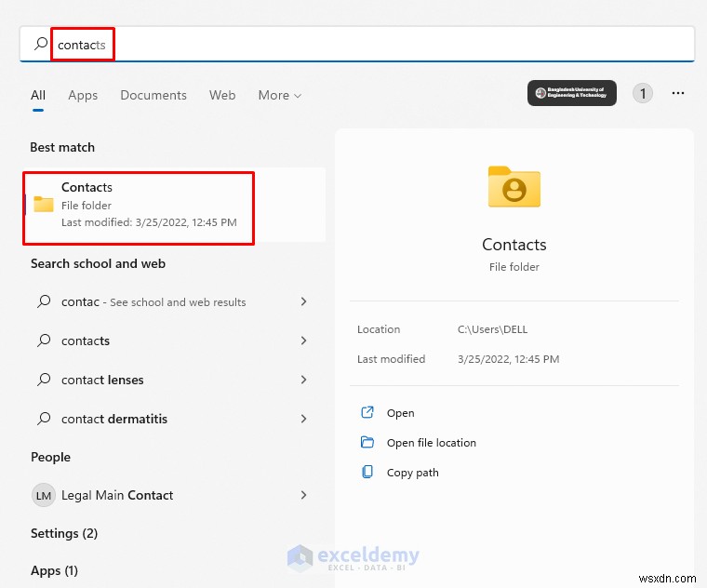Click the location path C:\Users\DELL
Viewport: 707px width, 588px height.
[492, 329]
